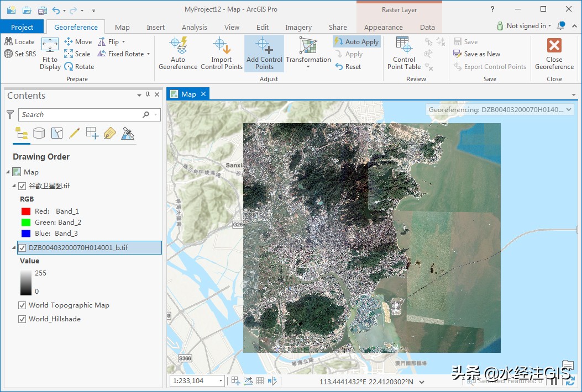This screenshot has width=582, height=392.
Task: Click the Red Band_1 color swatch
Action: 25,211
